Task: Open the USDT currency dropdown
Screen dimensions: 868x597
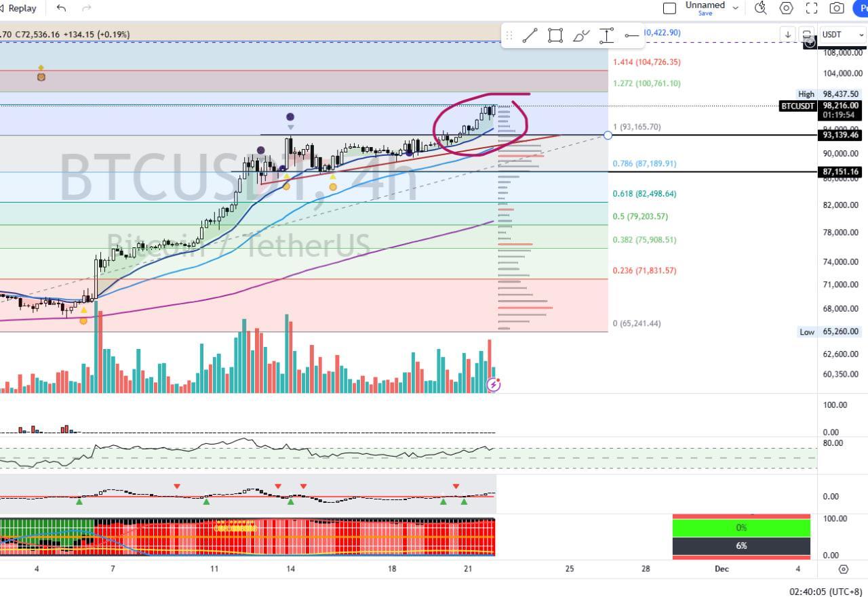Action: (842, 34)
